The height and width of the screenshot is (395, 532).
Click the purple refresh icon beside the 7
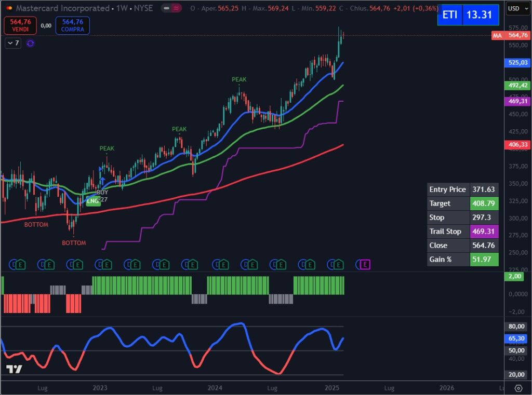tap(30, 43)
